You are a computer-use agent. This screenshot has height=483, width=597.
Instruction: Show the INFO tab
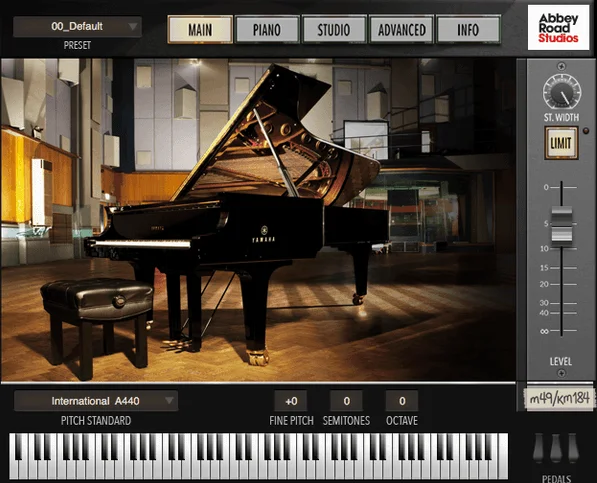(x=468, y=30)
